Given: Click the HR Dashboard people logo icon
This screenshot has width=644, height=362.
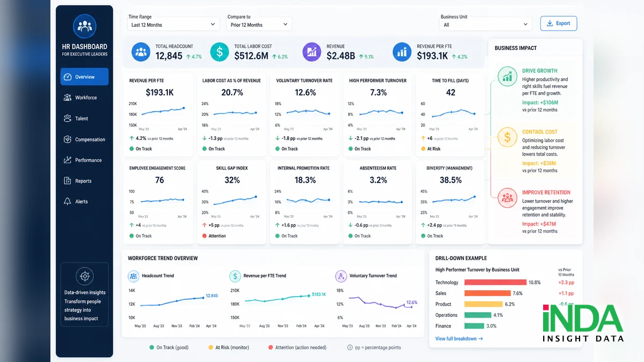Looking at the screenshot, I should pyautogui.click(x=85, y=26).
